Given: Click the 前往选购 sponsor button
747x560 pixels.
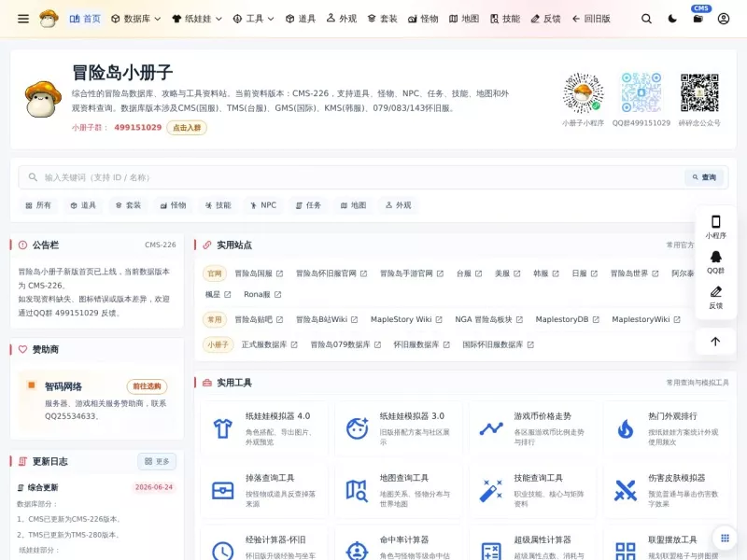Looking at the screenshot, I should 147,386.
